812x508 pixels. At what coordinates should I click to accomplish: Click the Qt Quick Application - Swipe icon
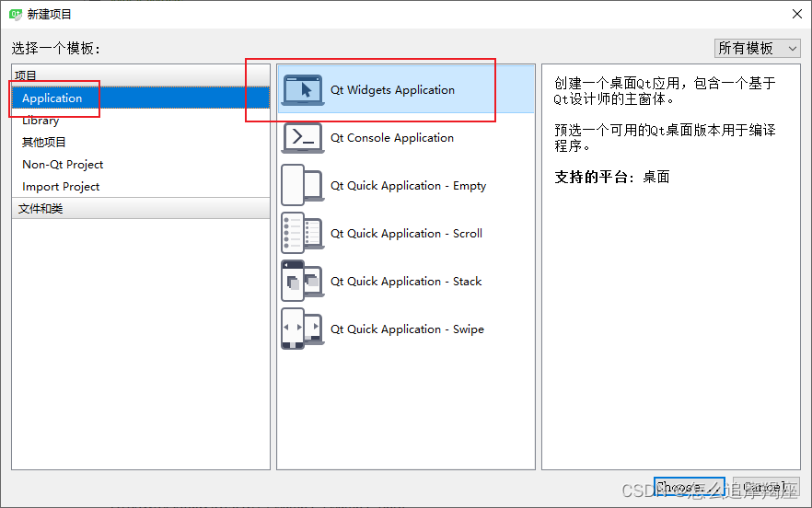(303, 329)
